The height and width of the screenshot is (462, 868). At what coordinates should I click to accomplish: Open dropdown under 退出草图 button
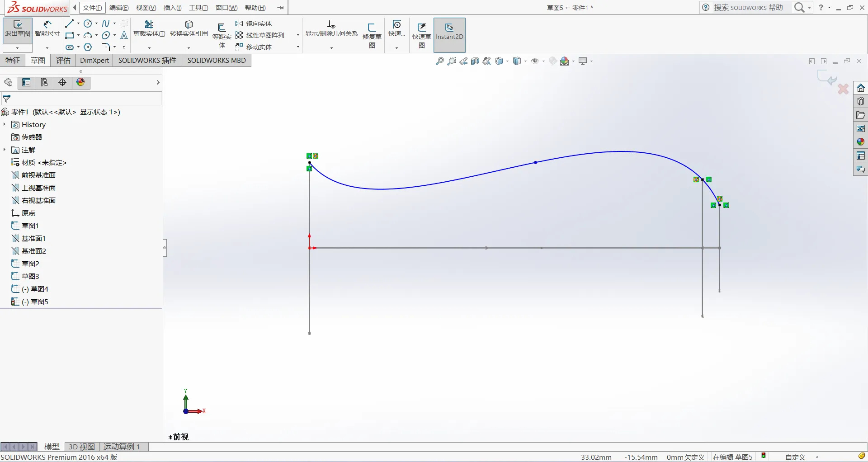[18, 48]
